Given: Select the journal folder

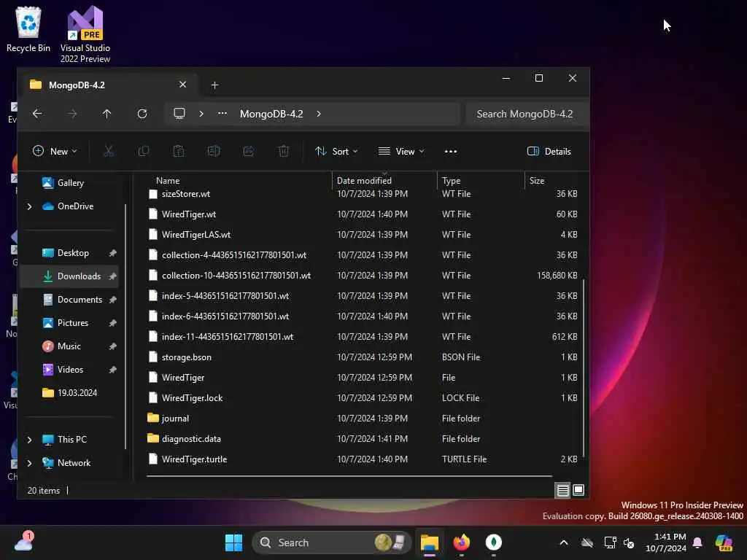Looking at the screenshot, I should (x=363, y=418).
